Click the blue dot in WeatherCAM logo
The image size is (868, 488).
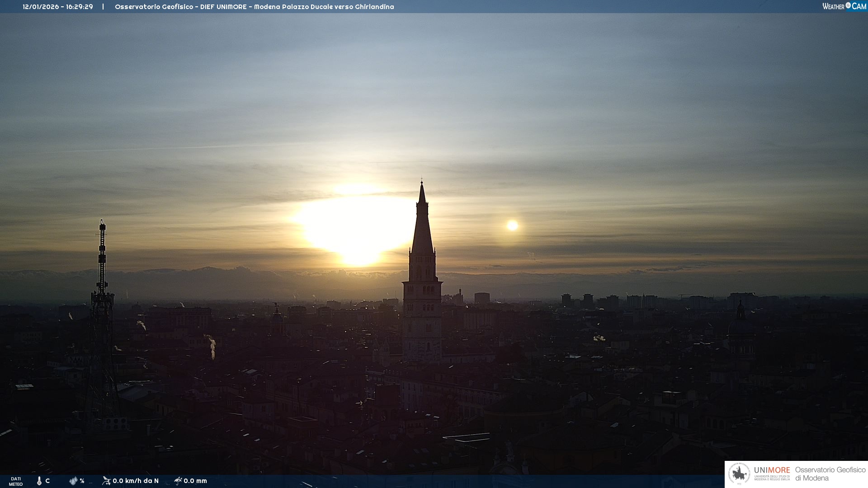(x=848, y=5)
